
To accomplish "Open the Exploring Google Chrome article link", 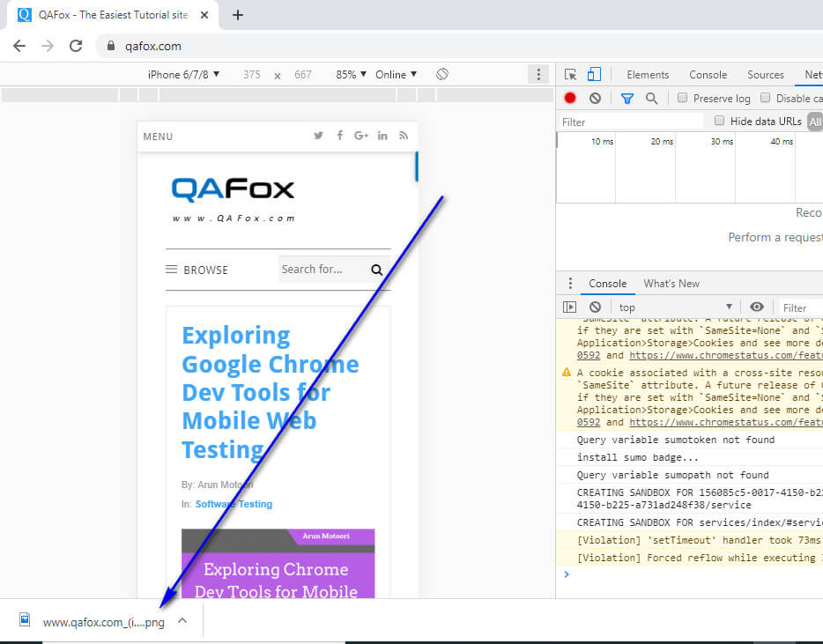I will coord(270,393).
